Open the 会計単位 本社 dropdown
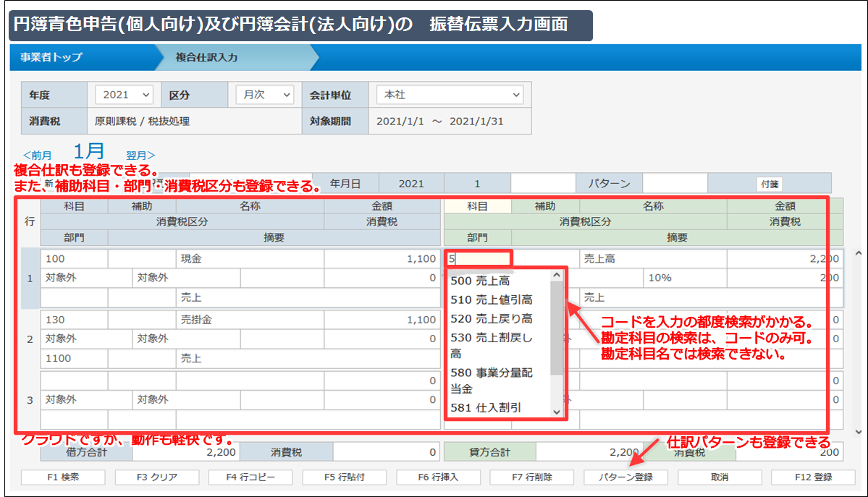The width and height of the screenshot is (868, 497). (x=449, y=94)
